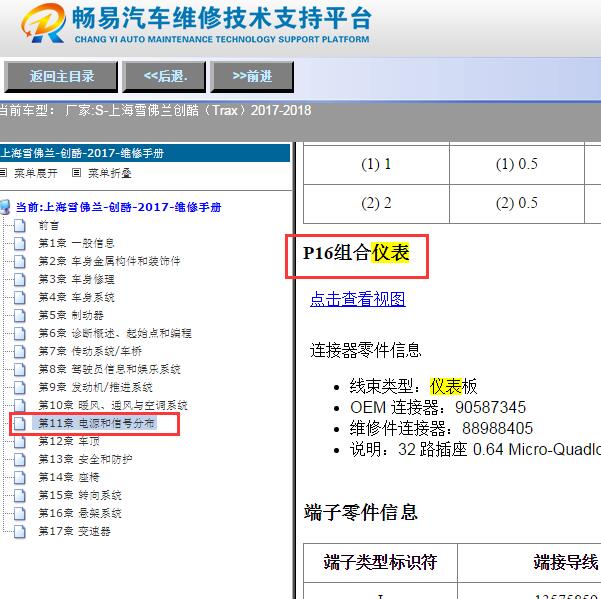This screenshot has width=601, height=599.
Task: Click the page icon for 第14章 座椅
Action: coord(20,477)
